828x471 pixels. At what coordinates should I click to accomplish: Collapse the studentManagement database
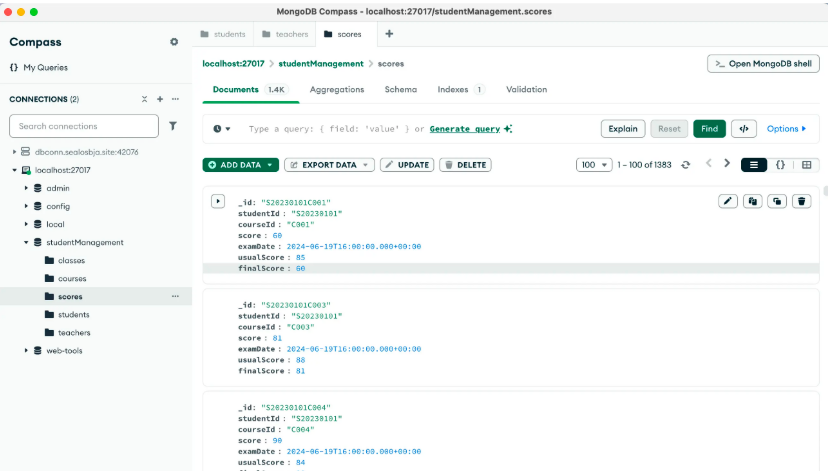coord(26,242)
